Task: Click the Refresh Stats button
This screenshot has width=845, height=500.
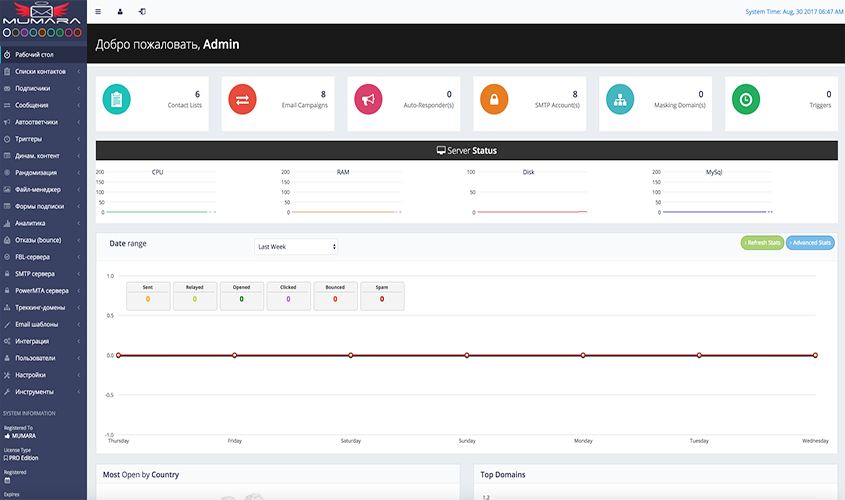Action: click(x=762, y=242)
